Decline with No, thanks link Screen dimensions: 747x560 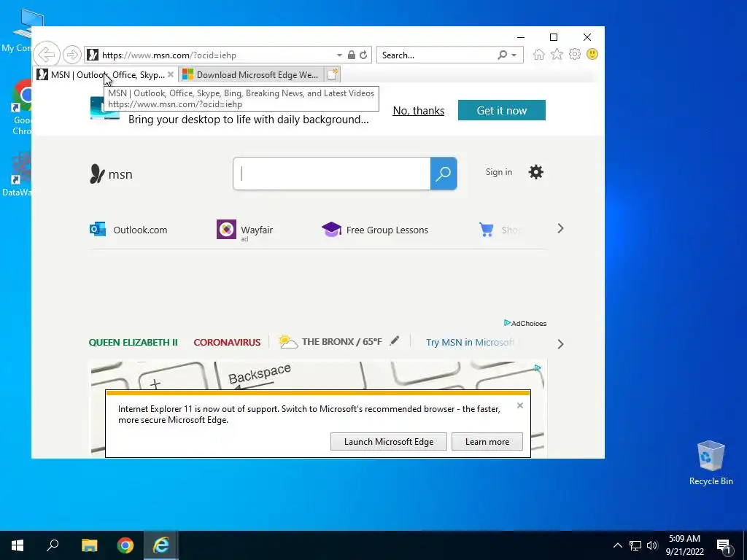point(418,111)
